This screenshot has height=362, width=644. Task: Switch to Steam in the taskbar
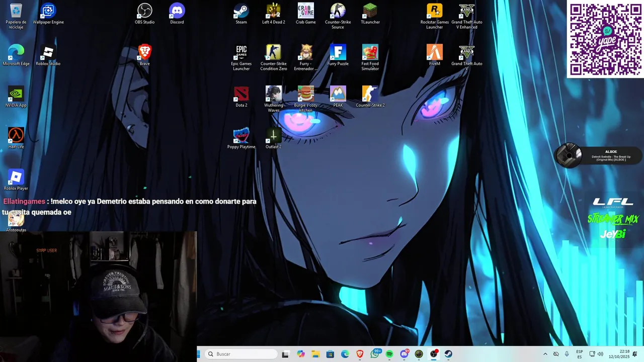click(448, 354)
